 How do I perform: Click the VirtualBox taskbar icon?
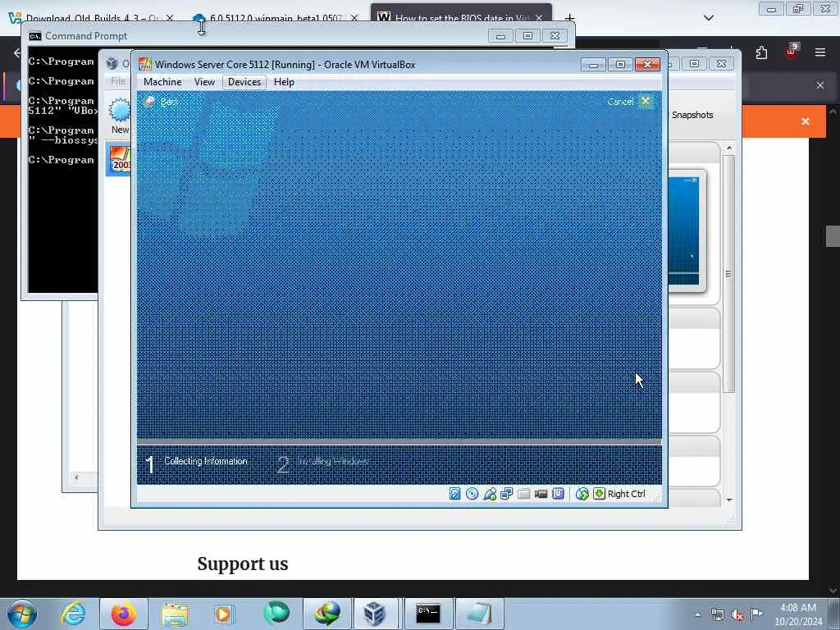coord(374,614)
